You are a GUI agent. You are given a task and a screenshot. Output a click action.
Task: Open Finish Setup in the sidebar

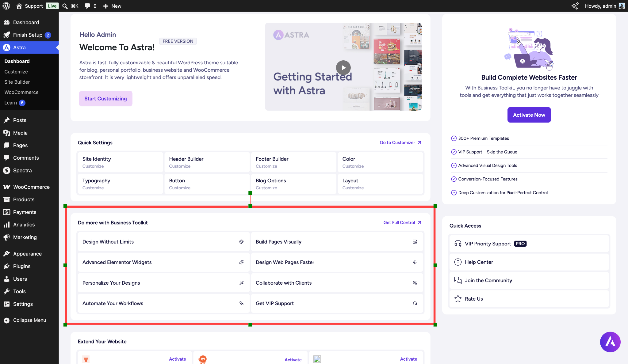29,35
